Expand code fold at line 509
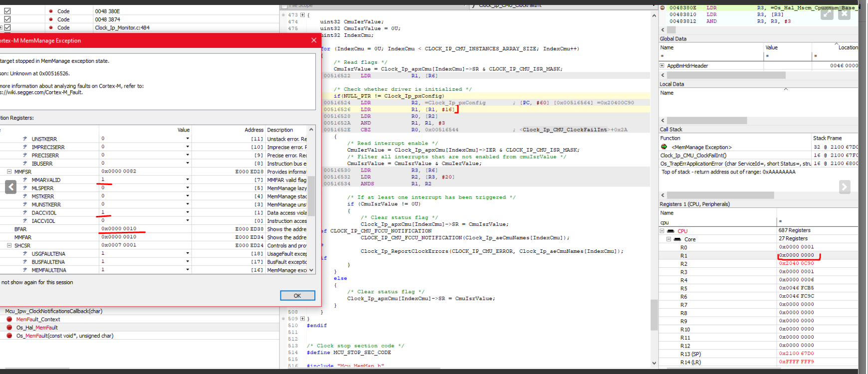The image size is (868, 374). (x=302, y=319)
